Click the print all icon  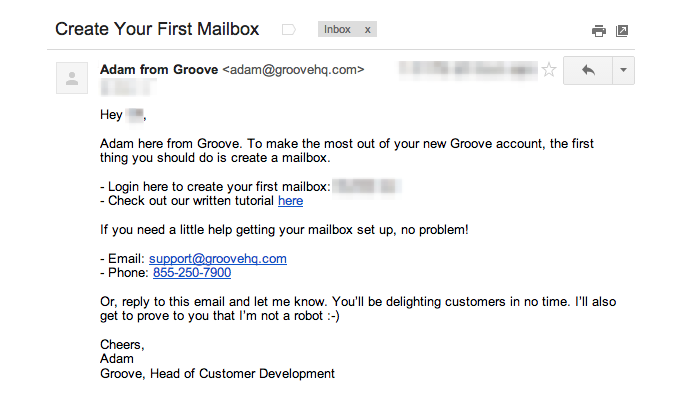pyautogui.click(x=599, y=30)
